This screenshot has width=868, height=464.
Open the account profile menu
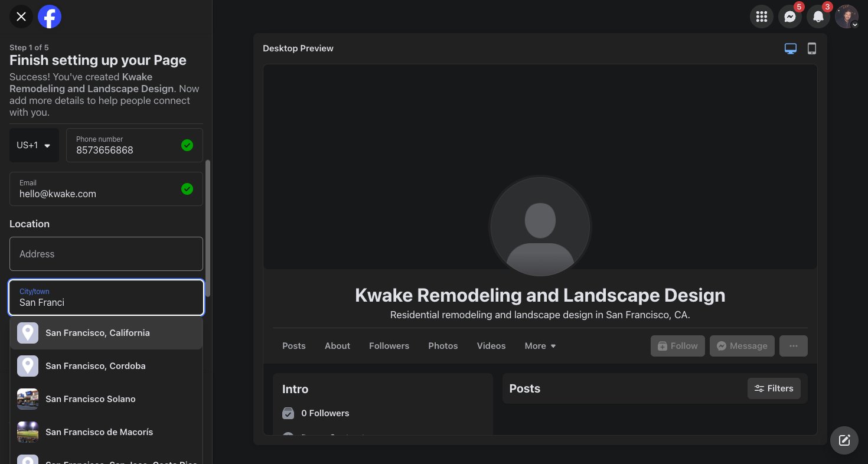pos(847,17)
